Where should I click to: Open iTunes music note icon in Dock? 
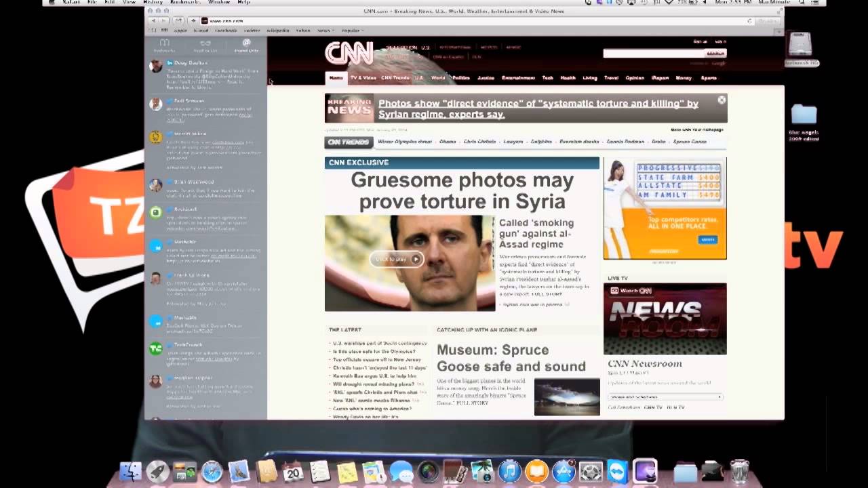(509, 471)
